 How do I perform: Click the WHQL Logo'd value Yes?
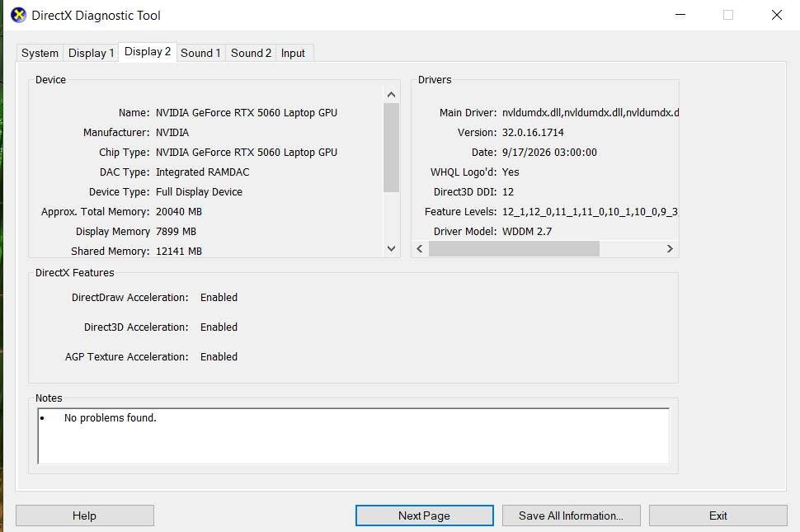[x=511, y=172]
